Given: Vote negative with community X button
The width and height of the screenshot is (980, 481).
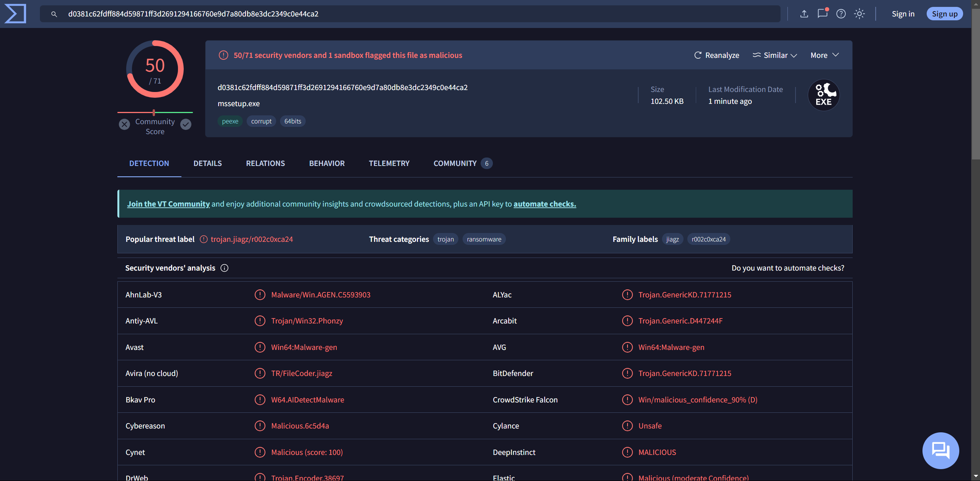Looking at the screenshot, I should [124, 124].
